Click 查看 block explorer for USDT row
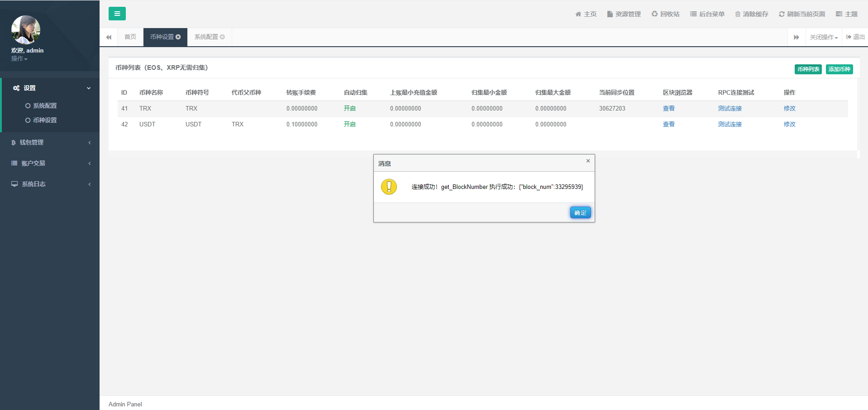The width and height of the screenshot is (868, 410). coord(669,124)
